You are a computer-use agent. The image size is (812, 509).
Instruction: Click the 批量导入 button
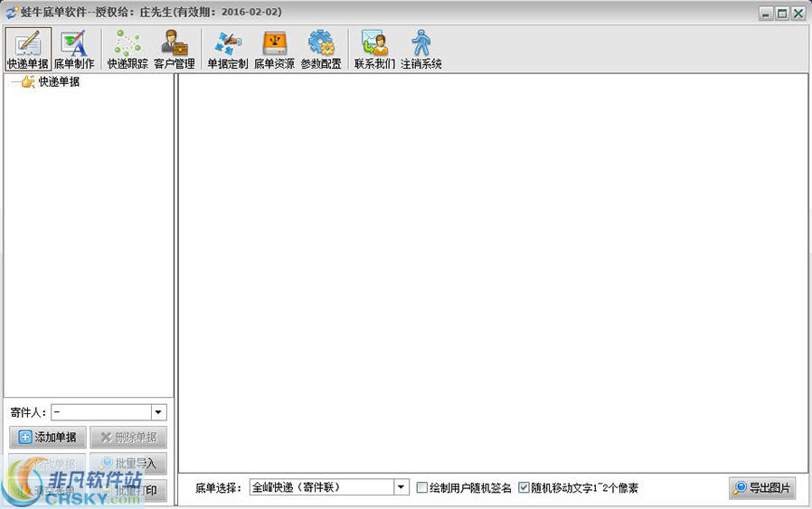pyautogui.click(x=128, y=464)
